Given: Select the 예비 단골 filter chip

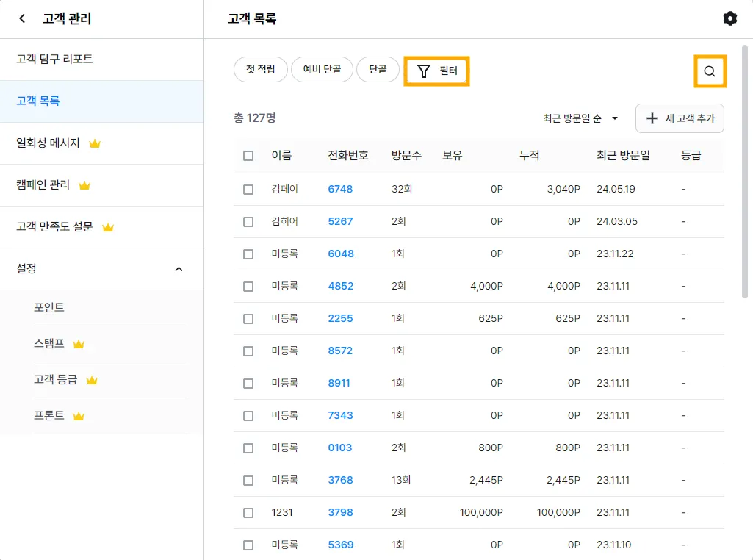Looking at the screenshot, I should pos(322,70).
